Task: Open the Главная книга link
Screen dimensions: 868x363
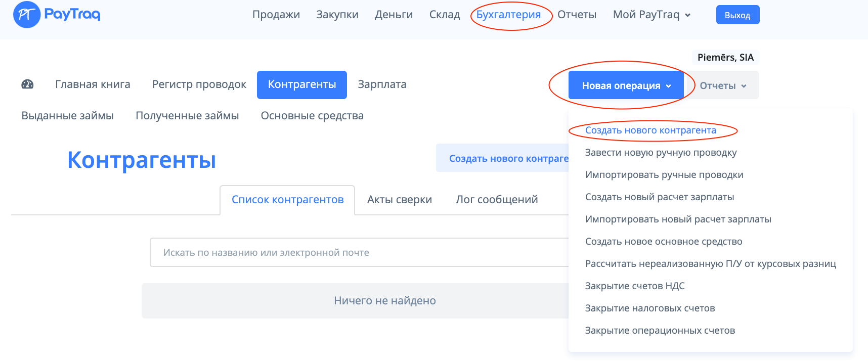Action: tap(93, 84)
